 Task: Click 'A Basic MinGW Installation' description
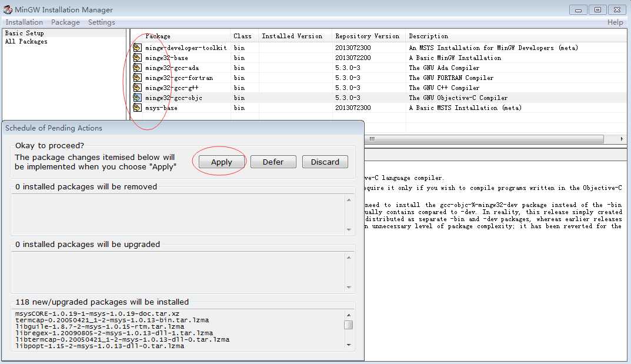point(455,58)
